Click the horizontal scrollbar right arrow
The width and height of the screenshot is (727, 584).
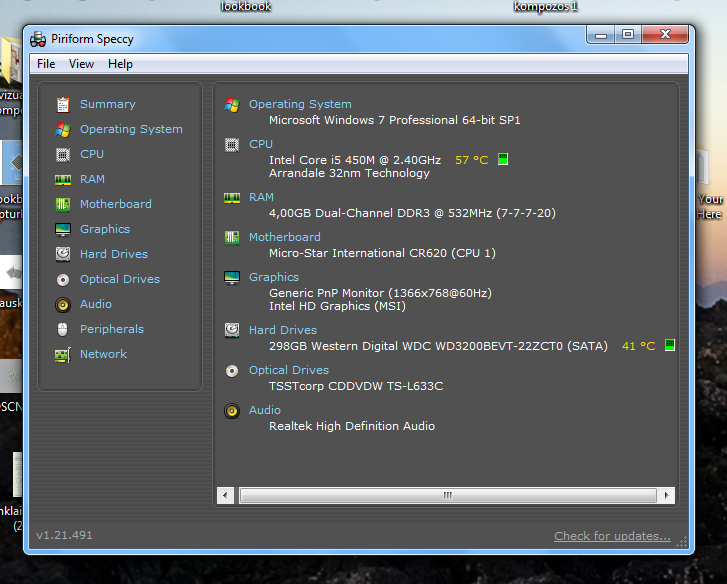[666, 495]
